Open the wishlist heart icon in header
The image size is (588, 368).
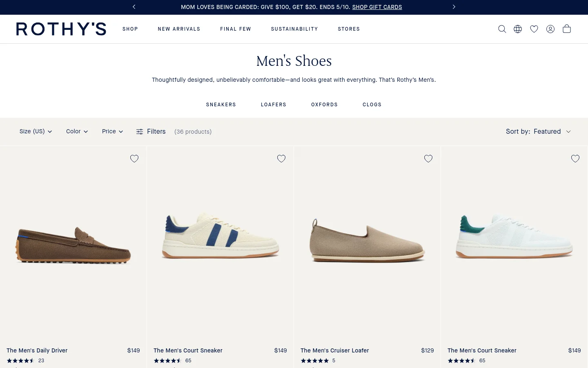534,29
